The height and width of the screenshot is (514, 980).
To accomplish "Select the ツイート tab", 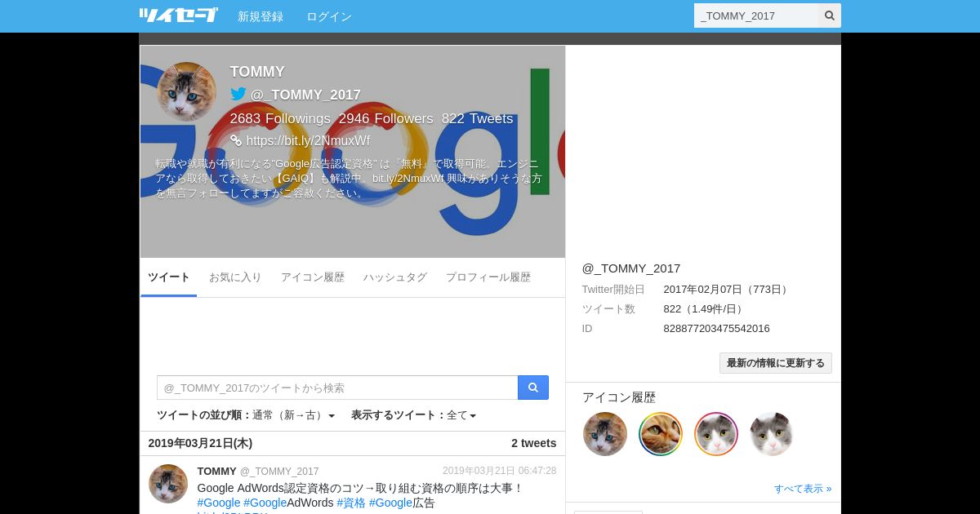I will click(x=168, y=277).
